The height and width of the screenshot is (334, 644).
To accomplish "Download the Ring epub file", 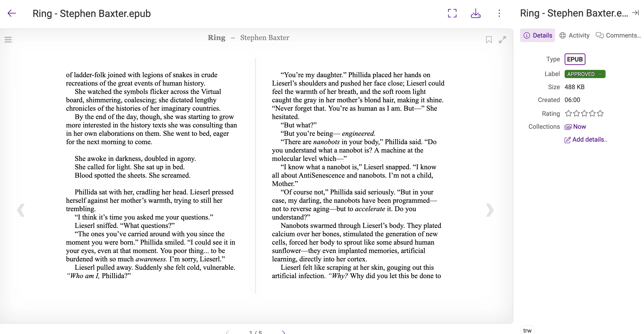I will (476, 13).
